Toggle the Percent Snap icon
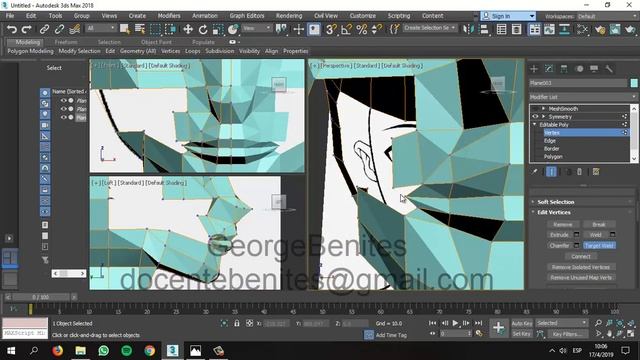This screenshot has width=640, height=360. click(x=362, y=29)
